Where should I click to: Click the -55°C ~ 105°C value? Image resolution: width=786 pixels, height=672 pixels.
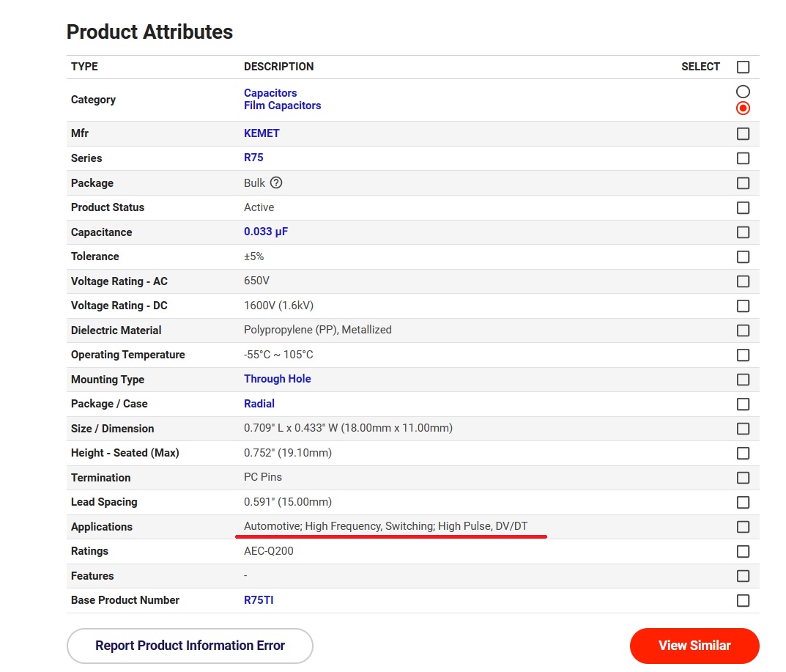pyautogui.click(x=278, y=355)
